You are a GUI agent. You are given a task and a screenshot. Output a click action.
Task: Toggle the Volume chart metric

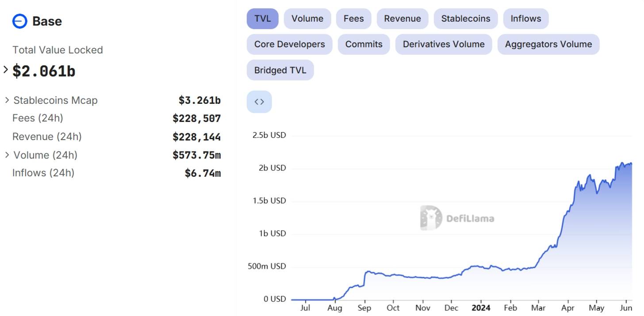(307, 19)
